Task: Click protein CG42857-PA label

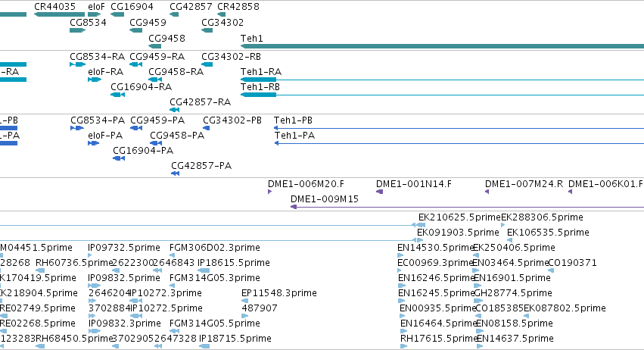Action: pyautogui.click(x=201, y=166)
